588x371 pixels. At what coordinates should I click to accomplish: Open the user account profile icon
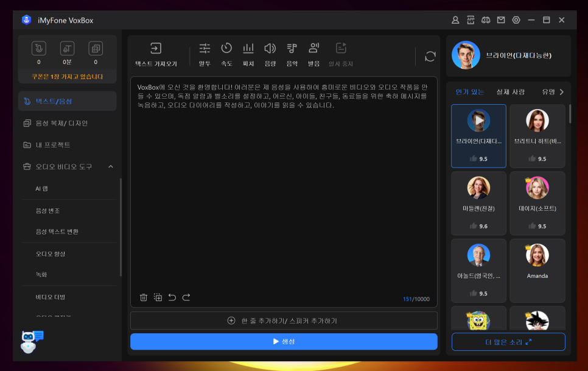pyautogui.click(x=455, y=20)
